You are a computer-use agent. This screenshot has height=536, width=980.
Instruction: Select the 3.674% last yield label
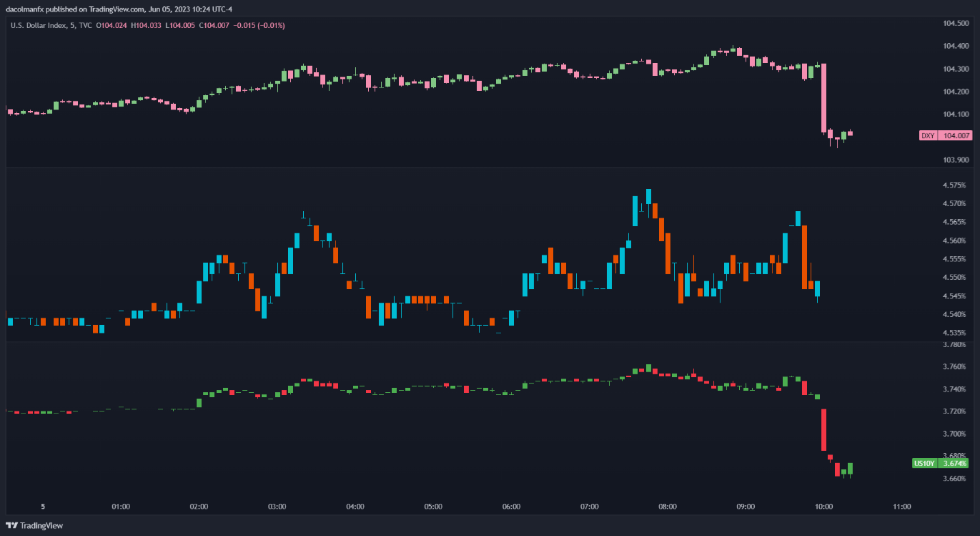(x=955, y=463)
